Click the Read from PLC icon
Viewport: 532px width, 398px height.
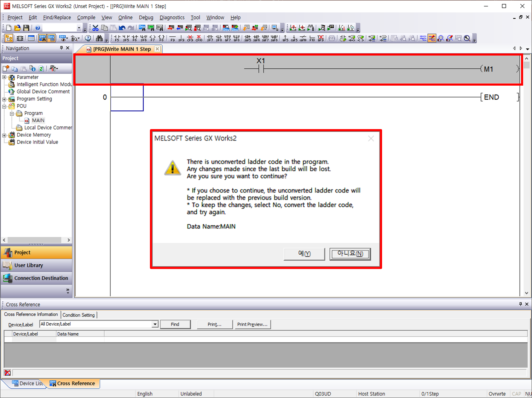click(180, 28)
